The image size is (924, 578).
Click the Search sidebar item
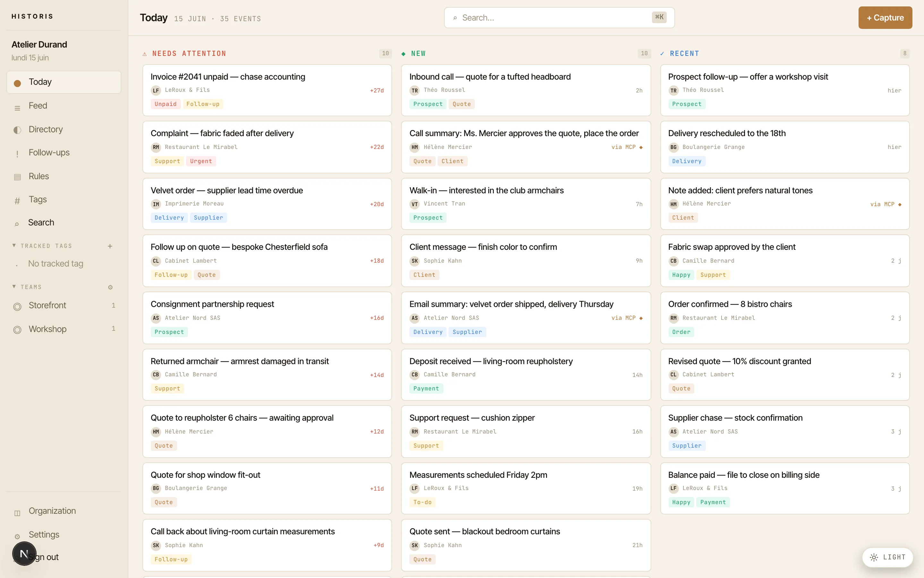(x=64, y=223)
